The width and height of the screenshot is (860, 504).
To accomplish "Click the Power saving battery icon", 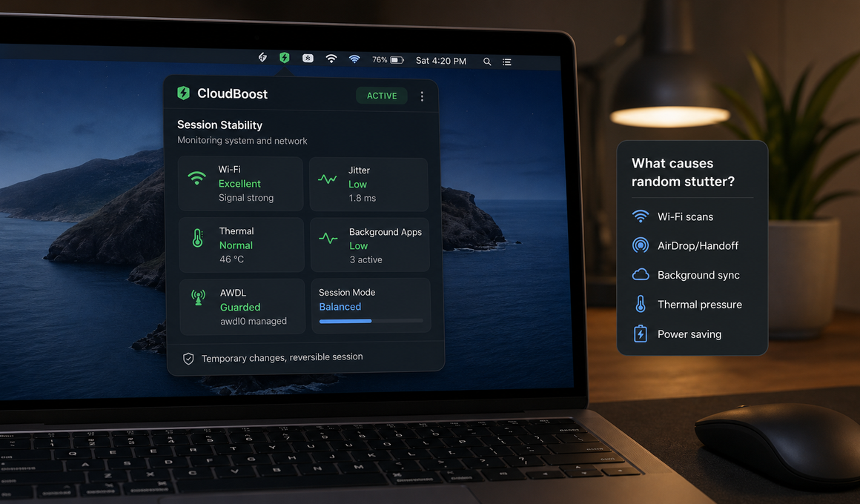I will pyautogui.click(x=641, y=334).
